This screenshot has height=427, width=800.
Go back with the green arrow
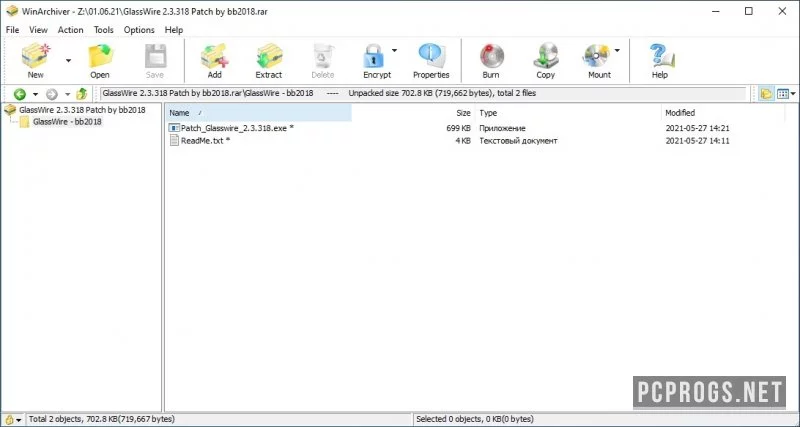(x=20, y=94)
